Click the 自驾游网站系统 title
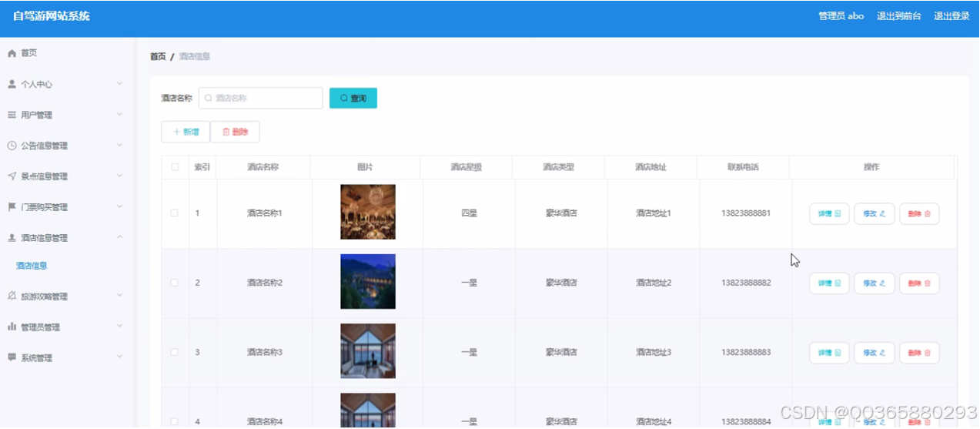 click(52, 16)
